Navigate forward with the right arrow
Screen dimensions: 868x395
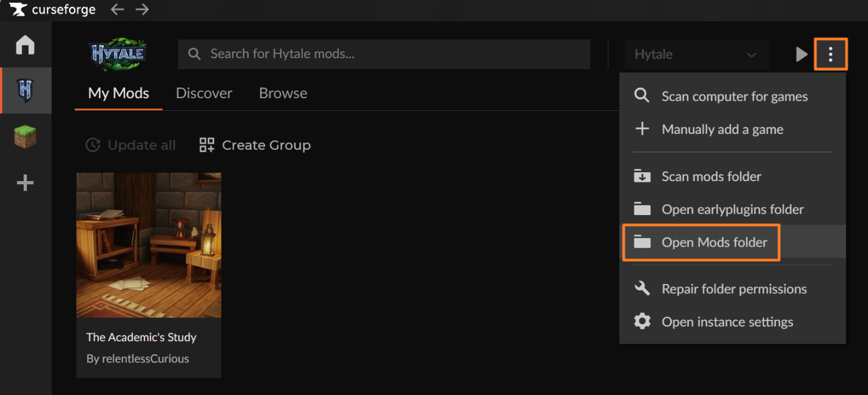coord(142,10)
